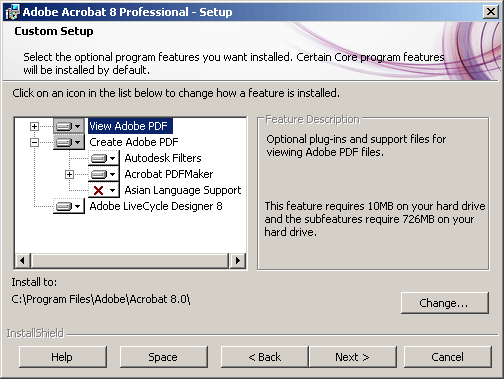Select Autodesk Filters feature
Viewport: 504px width, 379px height.
point(163,158)
